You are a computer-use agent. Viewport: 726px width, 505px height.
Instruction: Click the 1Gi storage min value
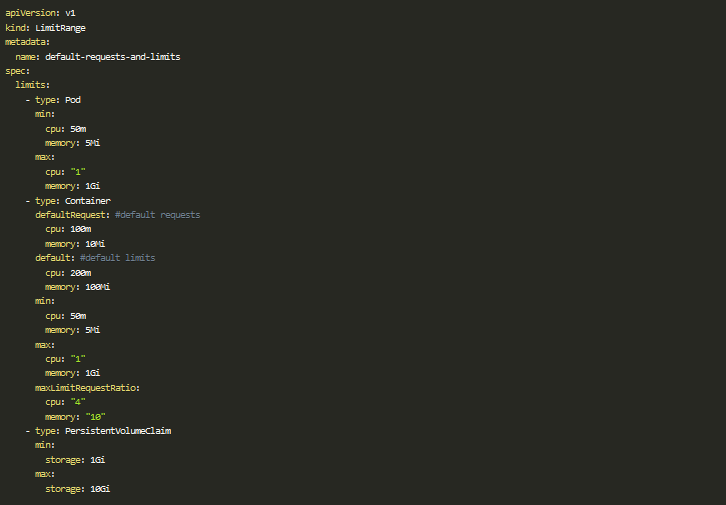(x=98, y=460)
